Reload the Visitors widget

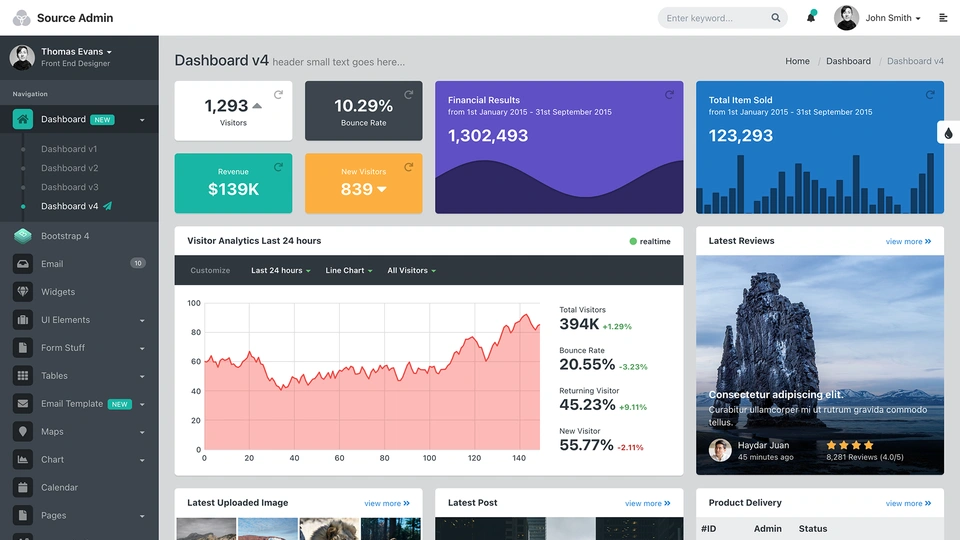(x=278, y=95)
